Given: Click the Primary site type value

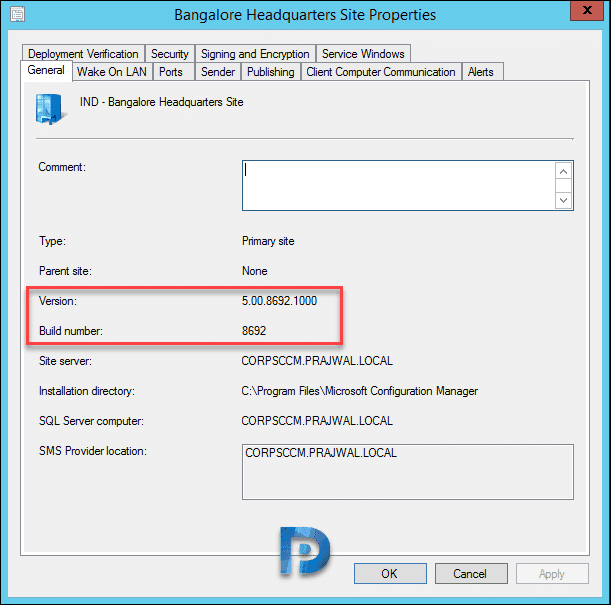Looking at the screenshot, I should (268, 241).
